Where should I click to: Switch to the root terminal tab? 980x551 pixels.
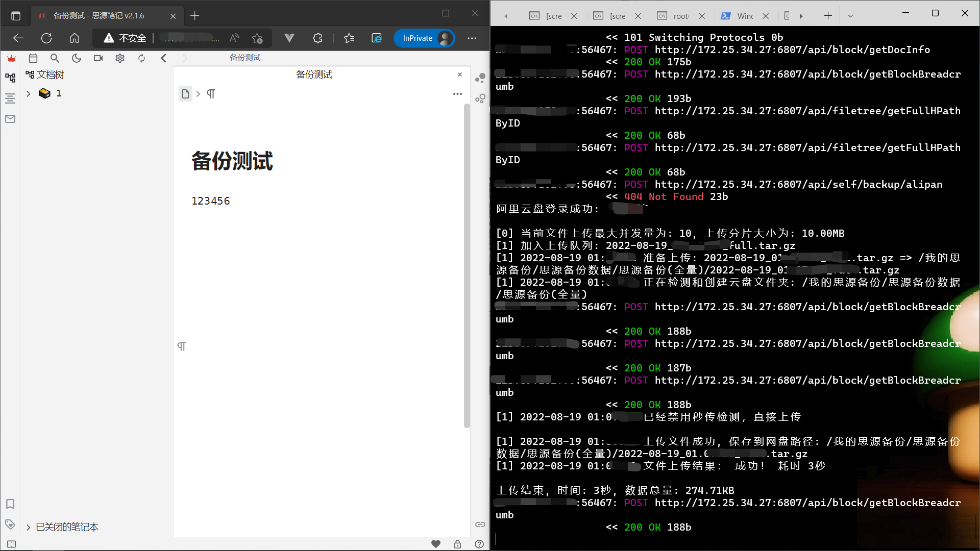tap(681, 16)
